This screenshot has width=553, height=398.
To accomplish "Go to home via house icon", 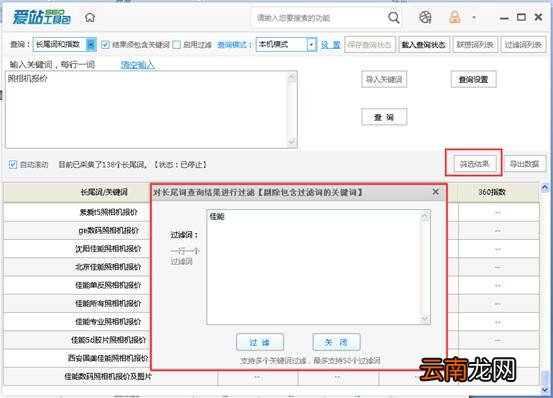I will tap(90, 17).
